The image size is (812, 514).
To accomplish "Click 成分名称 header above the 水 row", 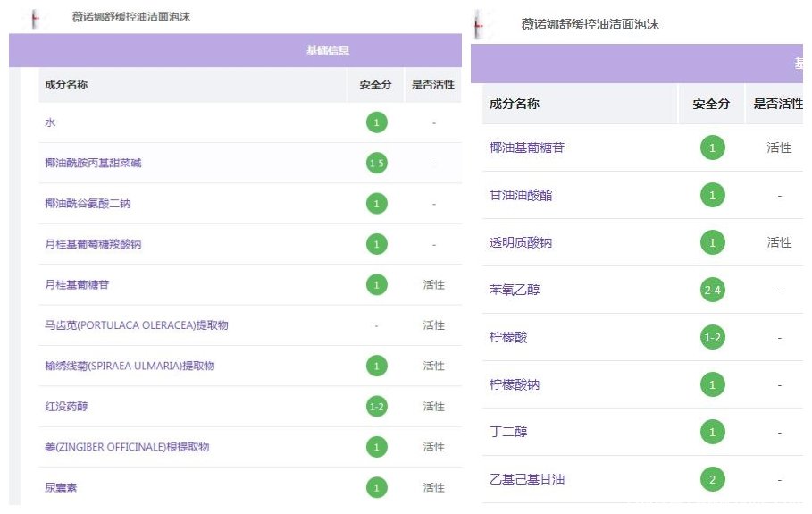I will [x=66, y=85].
